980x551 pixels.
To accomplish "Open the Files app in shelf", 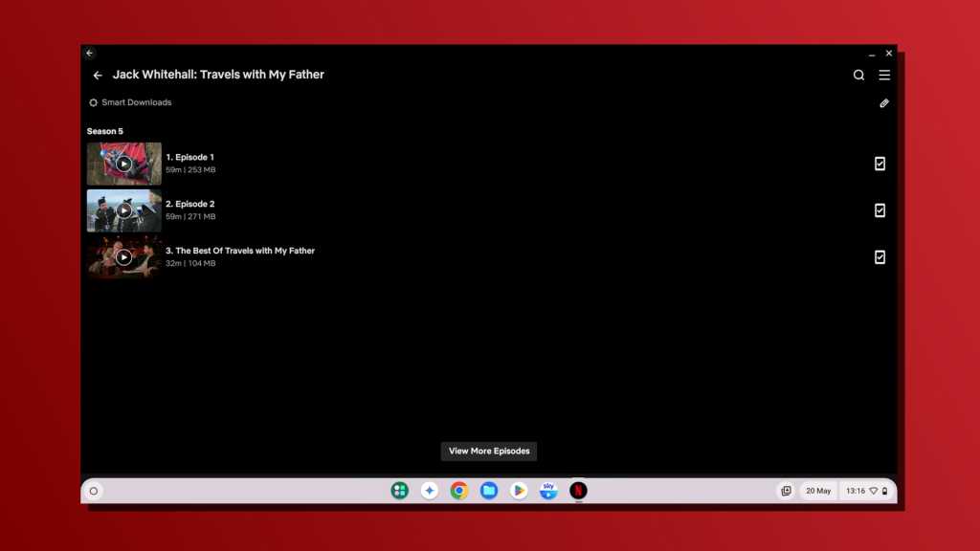I will [x=489, y=491].
